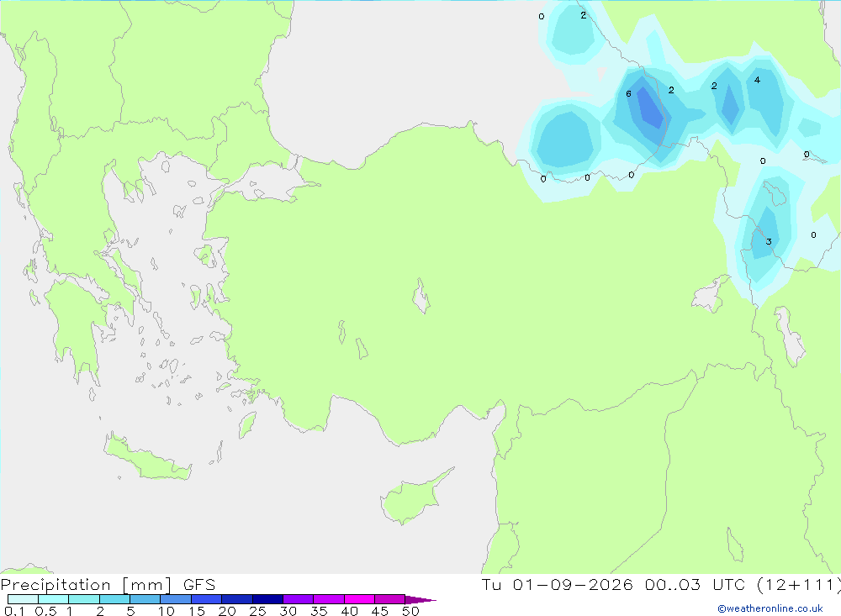This screenshot has width=841, height=616.
Task: Click legend label '0.5' under color bar
Action: 45,611
